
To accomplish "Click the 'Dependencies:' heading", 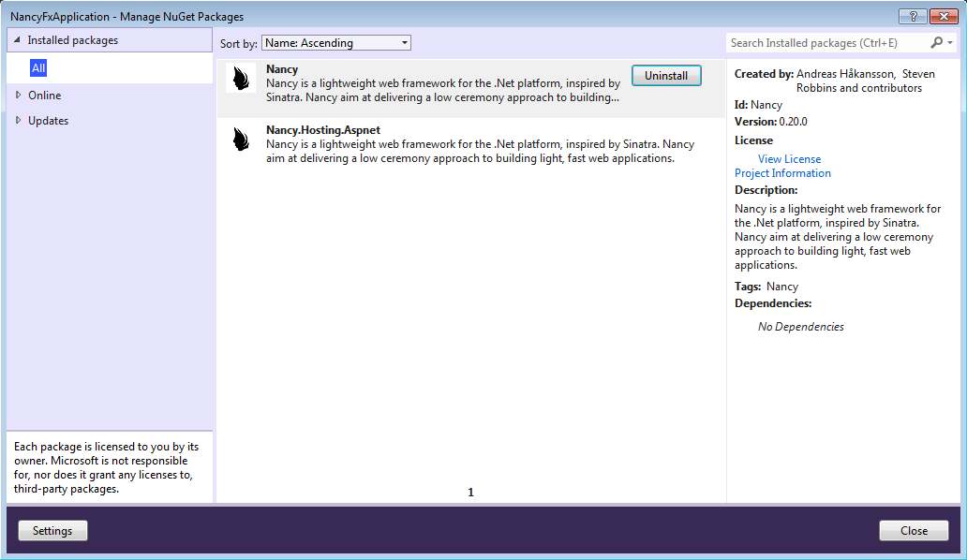I will click(x=773, y=303).
